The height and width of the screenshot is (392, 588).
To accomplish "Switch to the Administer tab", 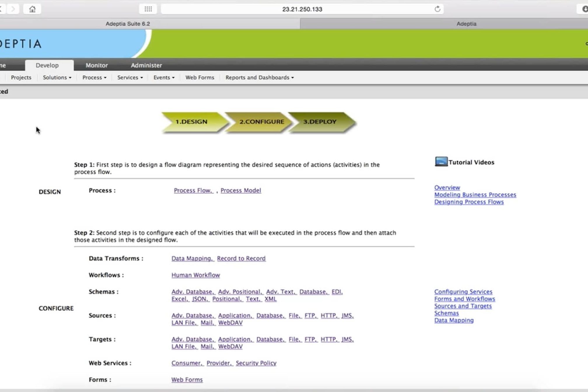I will coord(146,65).
